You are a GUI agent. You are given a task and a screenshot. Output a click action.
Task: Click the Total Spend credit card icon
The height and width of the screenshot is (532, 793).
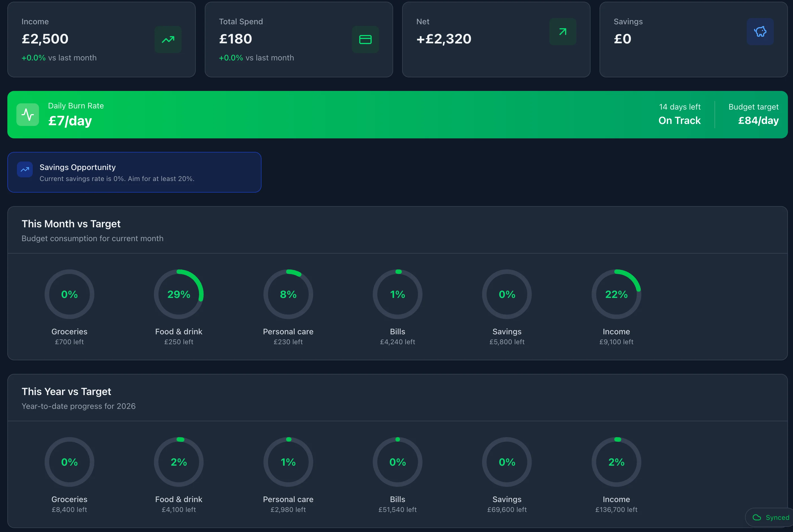click(365, 39)
